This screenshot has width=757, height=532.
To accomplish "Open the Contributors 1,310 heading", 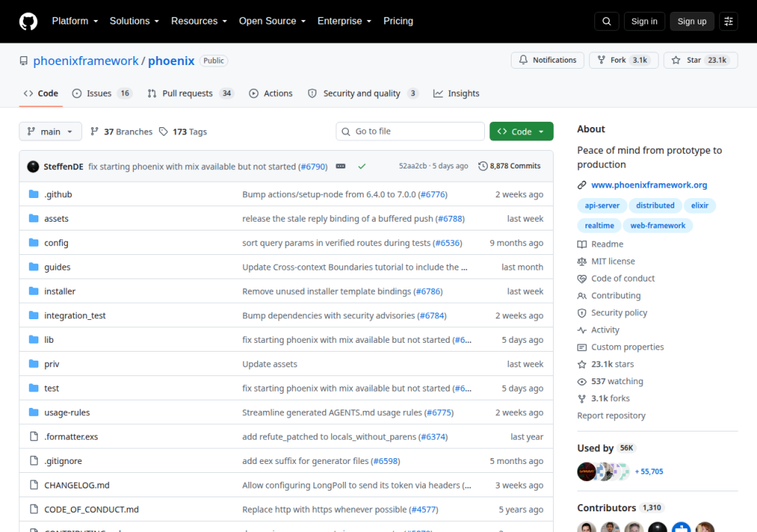I will click(619, 508).
